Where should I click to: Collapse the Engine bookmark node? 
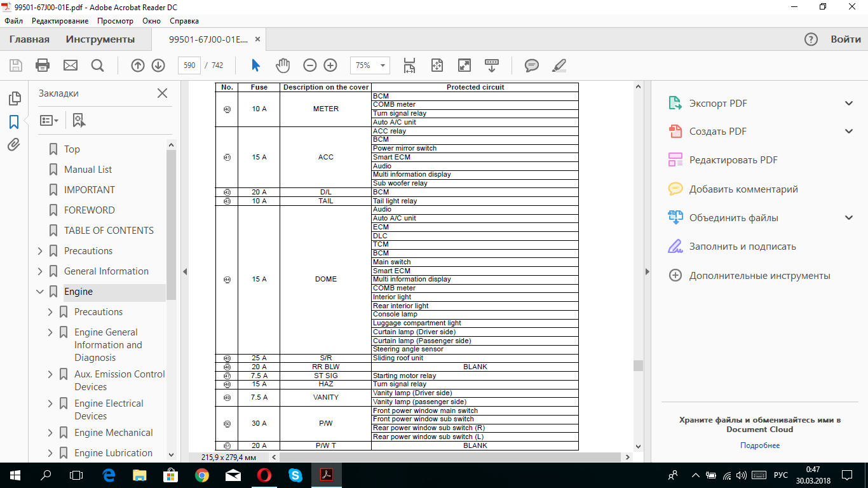tap(41, 292)
